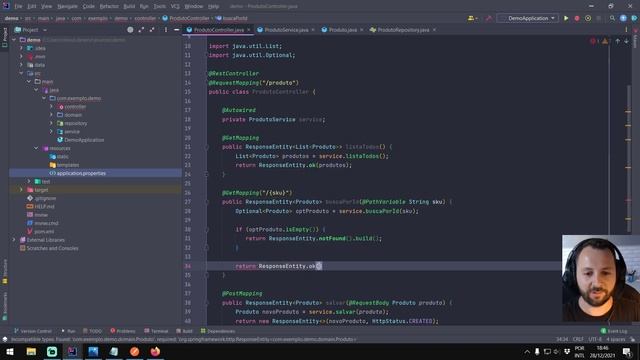Screen dimensions: 640x360
Task: Switch to IntelliJ IDEA in taskbar
Action: point(72,351)
